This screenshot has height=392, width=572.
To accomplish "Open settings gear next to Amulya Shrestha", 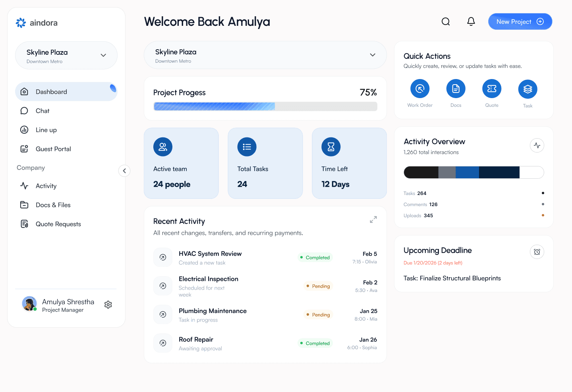I will tap(108, 305).
